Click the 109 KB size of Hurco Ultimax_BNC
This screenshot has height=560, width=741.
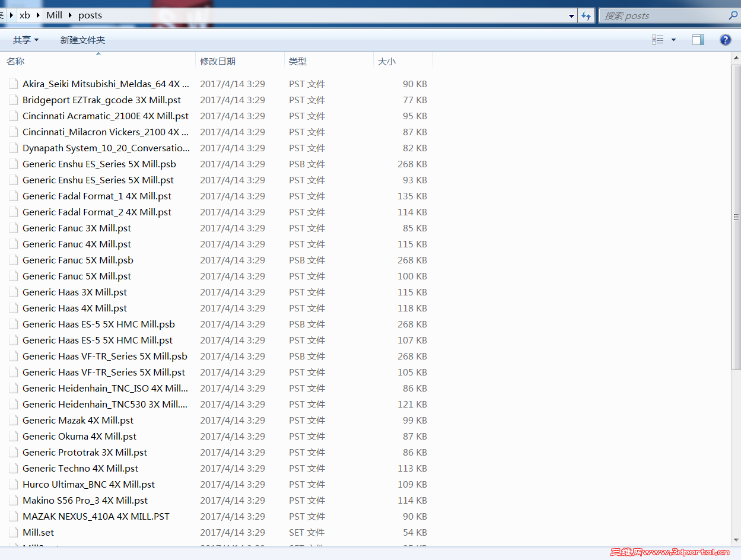pos(412,484)
